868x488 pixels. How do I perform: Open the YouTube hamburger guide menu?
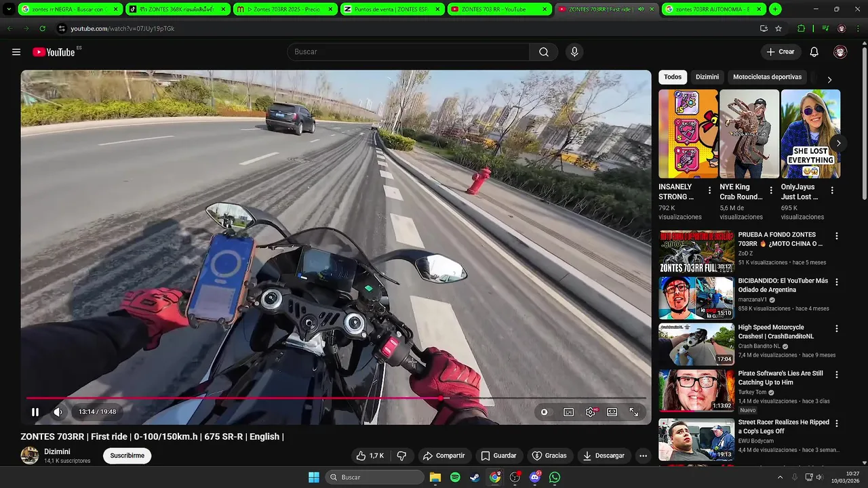(x=16, y=52)
